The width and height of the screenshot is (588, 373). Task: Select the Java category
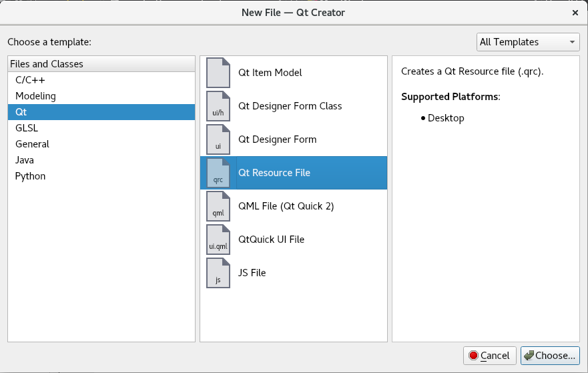click(101, 160)
